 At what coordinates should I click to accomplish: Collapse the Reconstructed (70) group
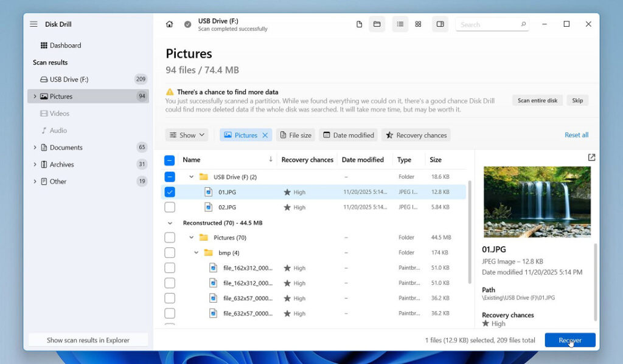[x=170, y=223]
